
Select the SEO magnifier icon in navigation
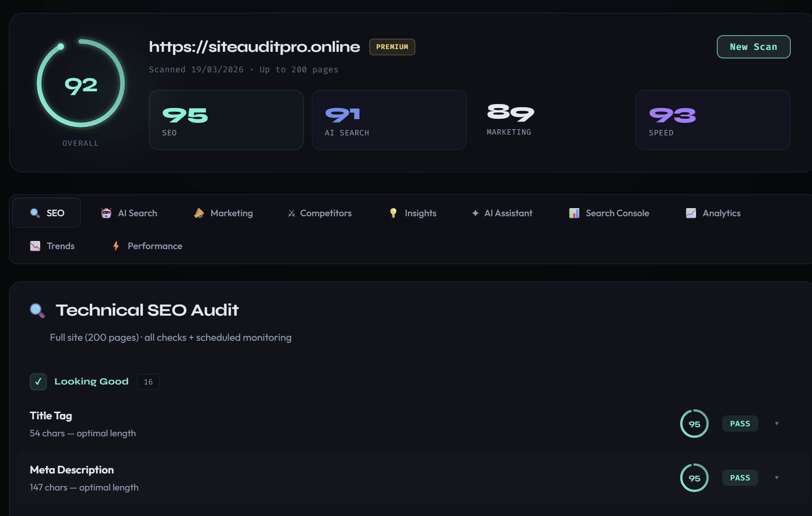click(35, 213)
